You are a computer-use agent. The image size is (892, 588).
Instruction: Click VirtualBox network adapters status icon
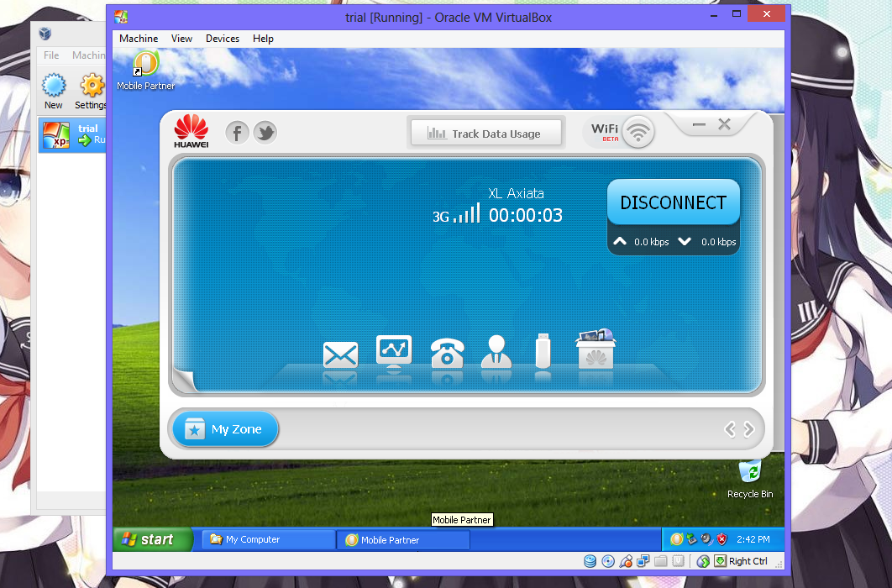(x=643, y=561)
